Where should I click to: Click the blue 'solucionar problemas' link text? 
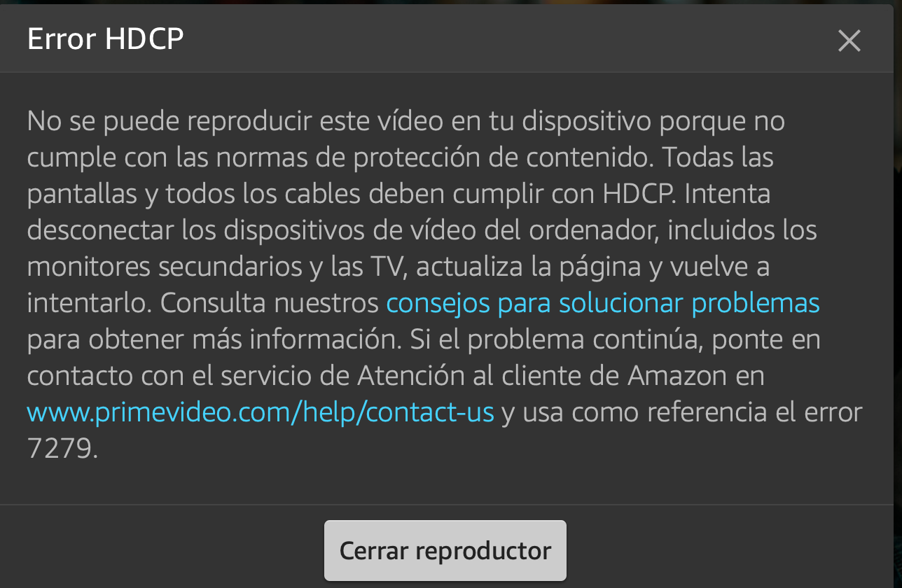click(x=689, y=303)
